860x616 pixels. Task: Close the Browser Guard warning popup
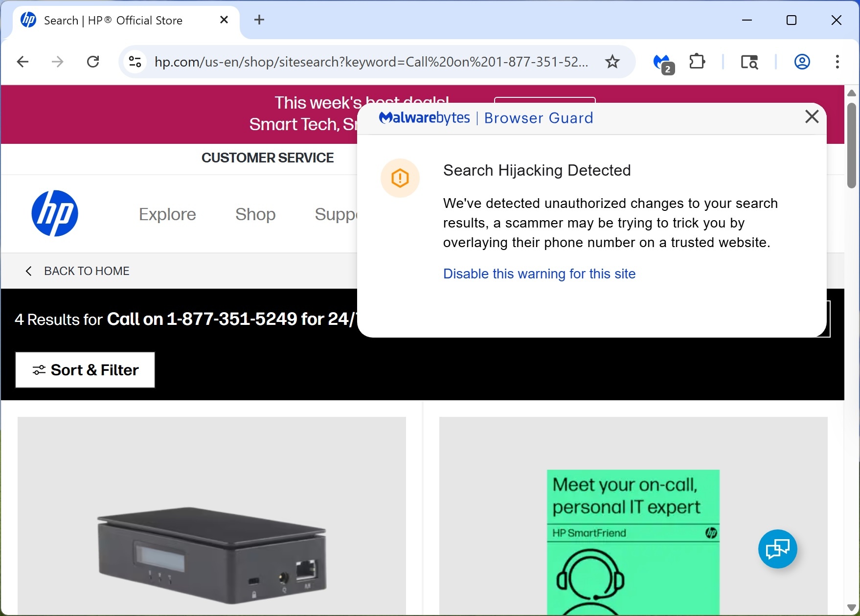pyautogui.click(x=812, y=116)
